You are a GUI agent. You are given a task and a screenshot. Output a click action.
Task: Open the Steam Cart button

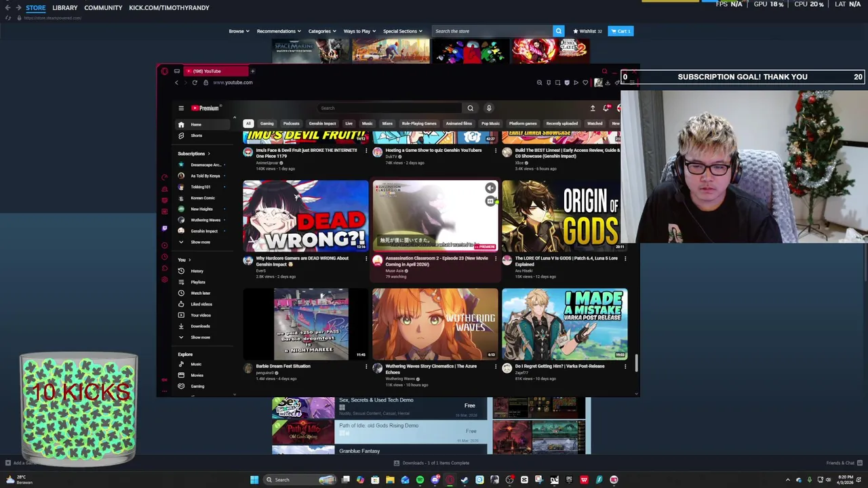[620, 31]
